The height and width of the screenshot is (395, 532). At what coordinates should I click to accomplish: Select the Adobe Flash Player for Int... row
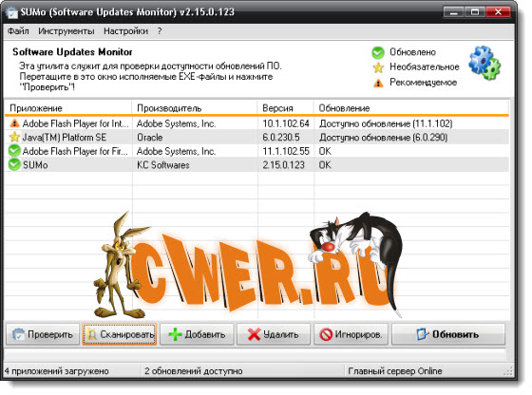click(256, 123)
